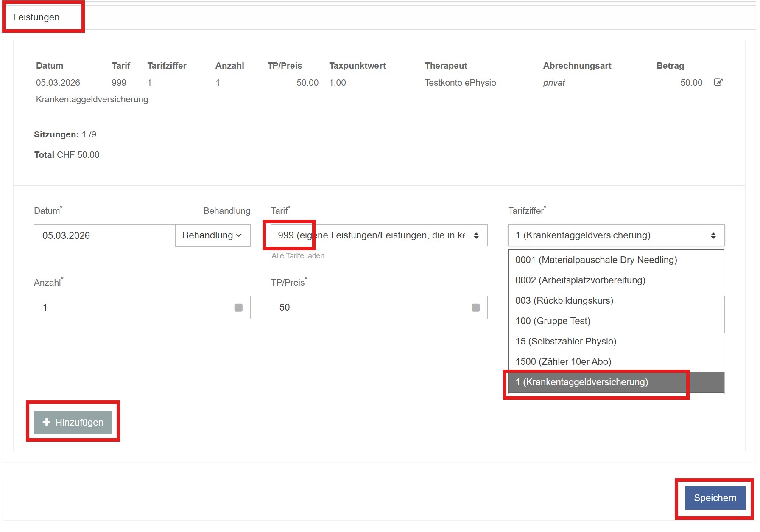The height and width of the screenshot is (532, 760).
Task: Focus the Anzahl input field
Action: click(130, 308)
